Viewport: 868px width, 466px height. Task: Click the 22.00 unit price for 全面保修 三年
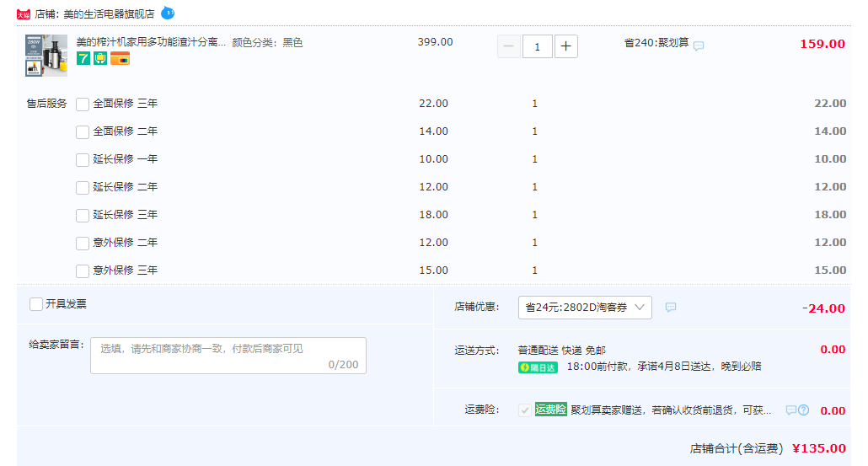[x=433, y=104]
